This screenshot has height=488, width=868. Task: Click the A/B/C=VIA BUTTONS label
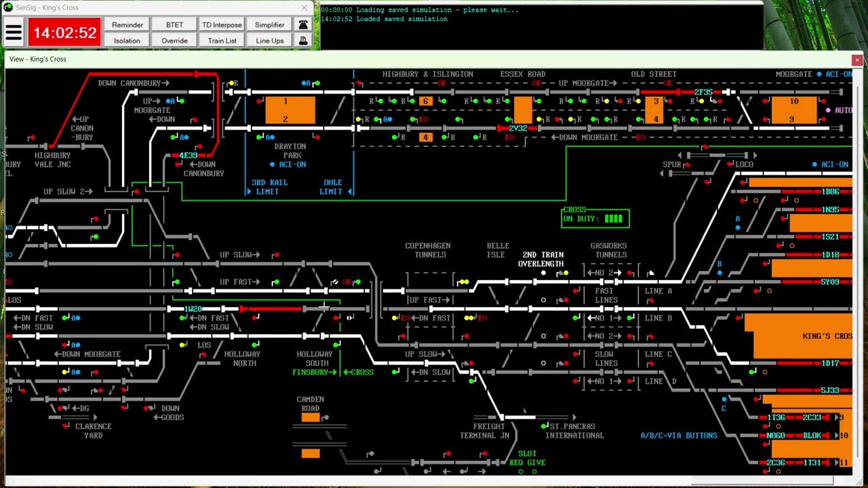(679, 436)
